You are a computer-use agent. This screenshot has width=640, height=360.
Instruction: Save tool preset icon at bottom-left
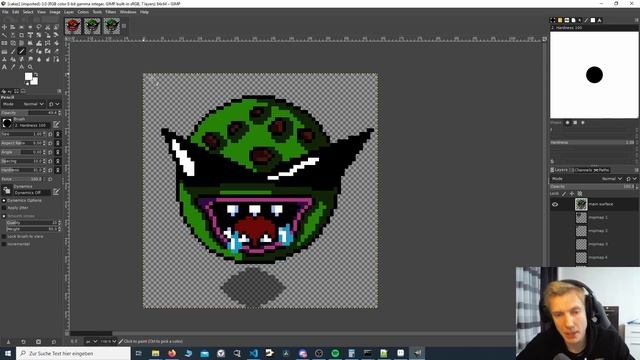[x=8, y=342]
